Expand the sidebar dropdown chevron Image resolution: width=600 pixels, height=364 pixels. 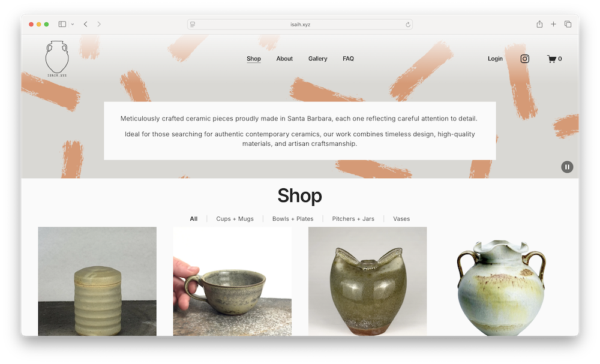point(73,24)
